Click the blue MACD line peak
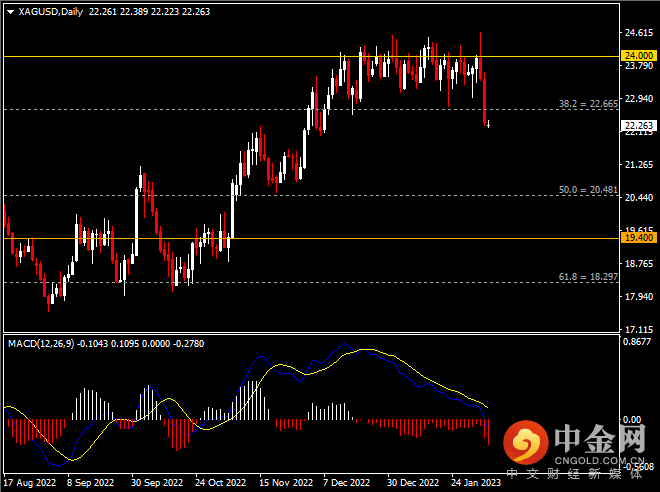The image size is (660, 492). coord(347,345)
